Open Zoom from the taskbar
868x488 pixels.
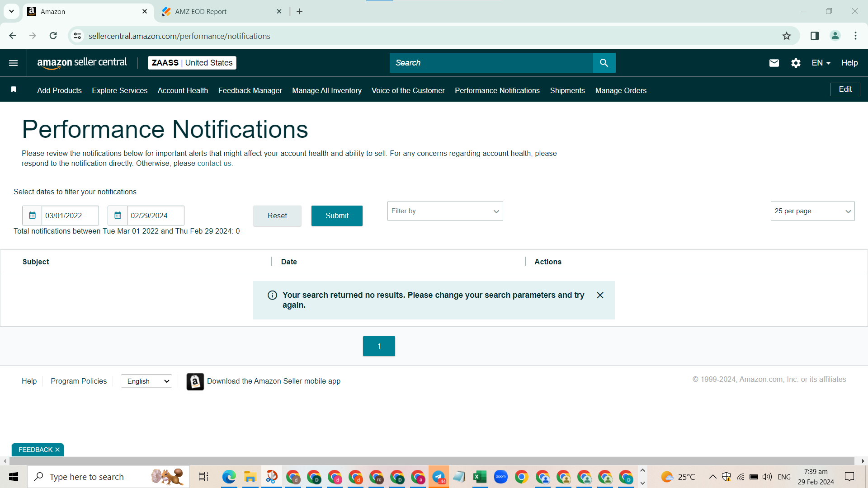point(500,477)
